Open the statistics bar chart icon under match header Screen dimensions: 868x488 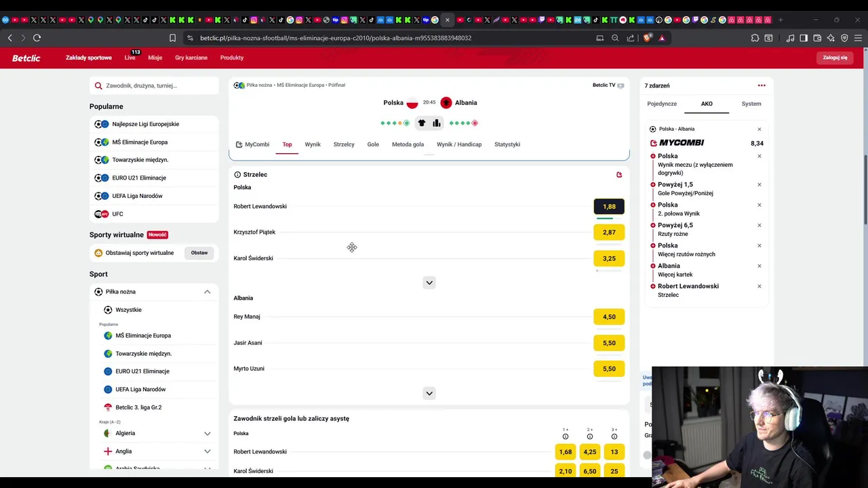pyautogui.click(x=437, y=123)
